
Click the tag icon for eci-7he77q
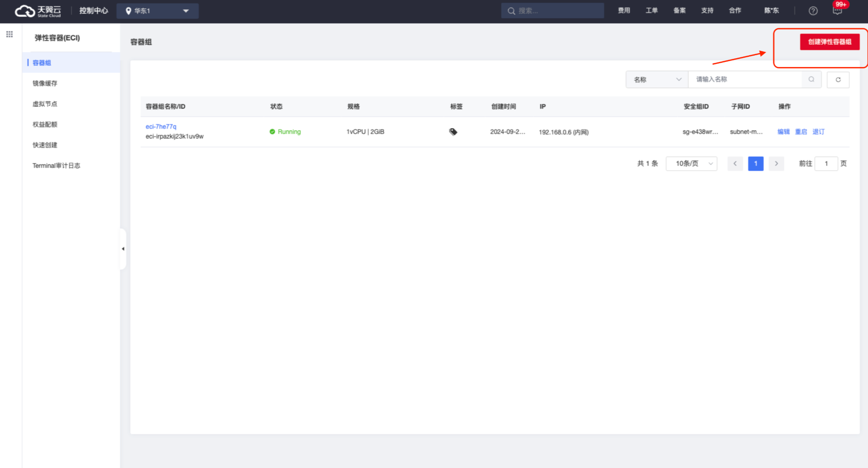(453, 132)
